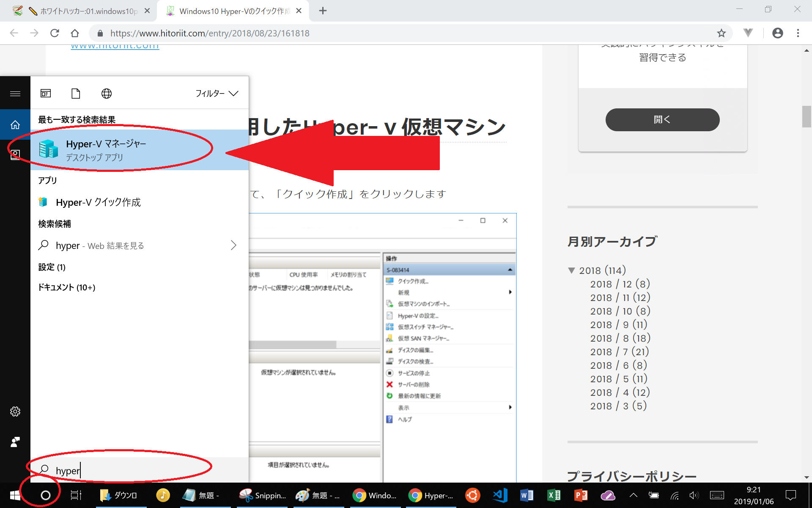Open Visual Studio Code from taskbar

pos(500,495)
